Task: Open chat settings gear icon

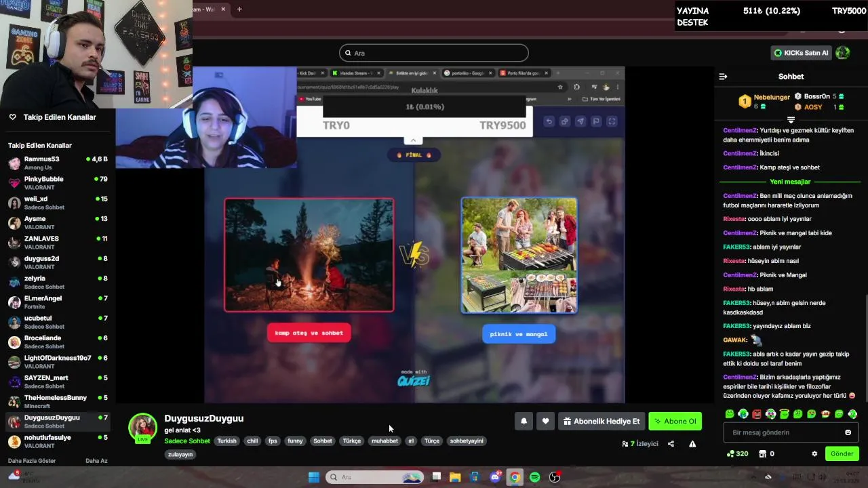Action: pyautogui.click(x=814, y=454)
